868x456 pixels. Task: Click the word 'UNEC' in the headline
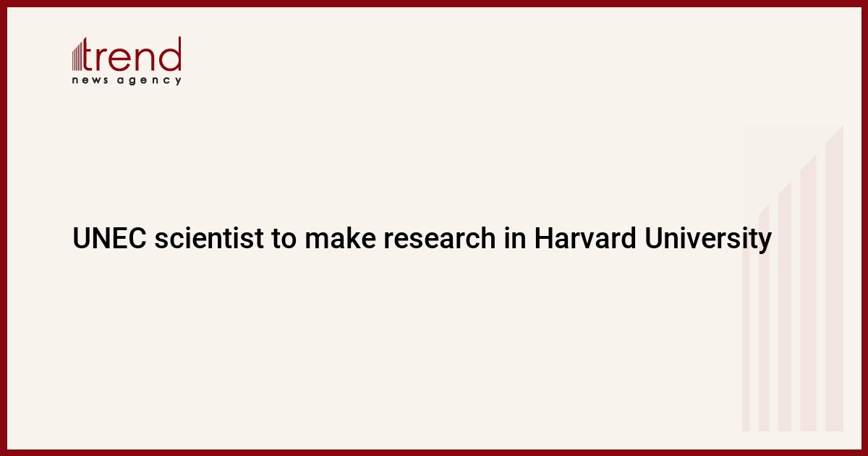(110, 239)
